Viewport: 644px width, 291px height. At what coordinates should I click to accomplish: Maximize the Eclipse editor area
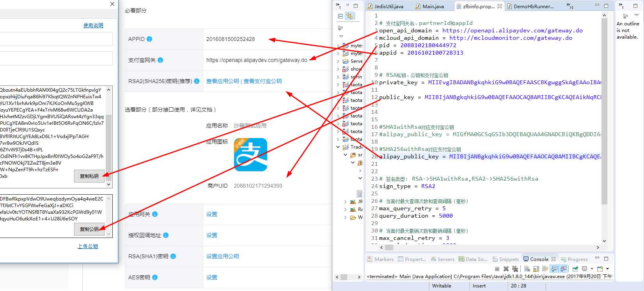click(606, 5)
